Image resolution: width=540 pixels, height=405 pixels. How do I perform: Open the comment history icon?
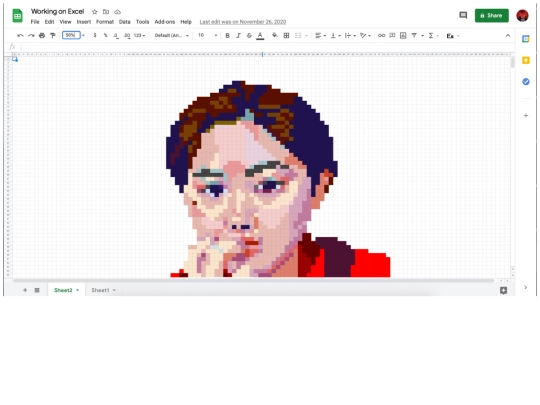(463, 15)
